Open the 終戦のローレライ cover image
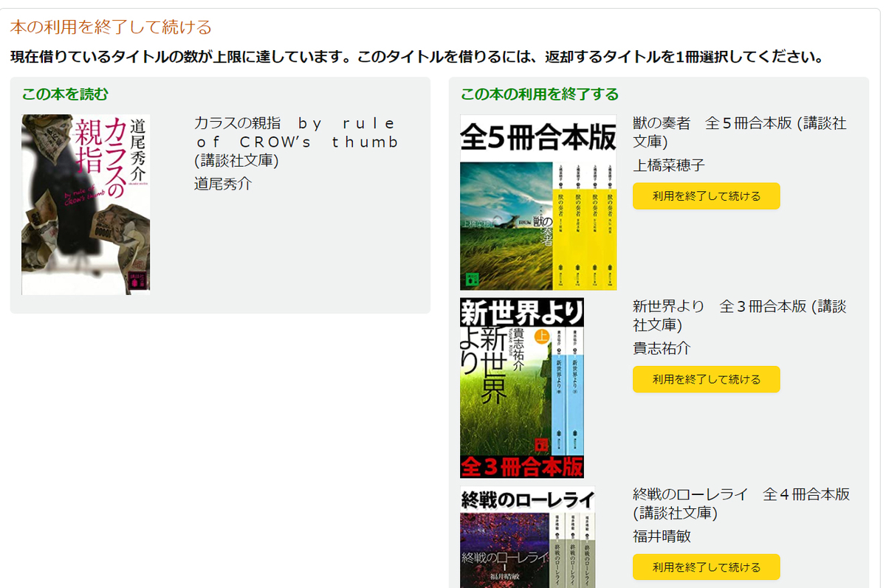This screenshot has width=886, height=588. pyautogui.click(x=528, y=537)
